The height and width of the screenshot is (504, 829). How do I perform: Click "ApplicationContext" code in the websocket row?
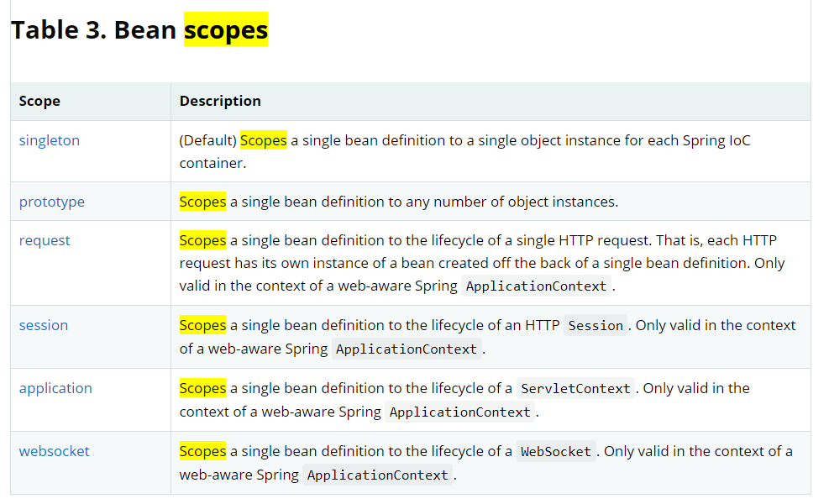click(378, 475)
